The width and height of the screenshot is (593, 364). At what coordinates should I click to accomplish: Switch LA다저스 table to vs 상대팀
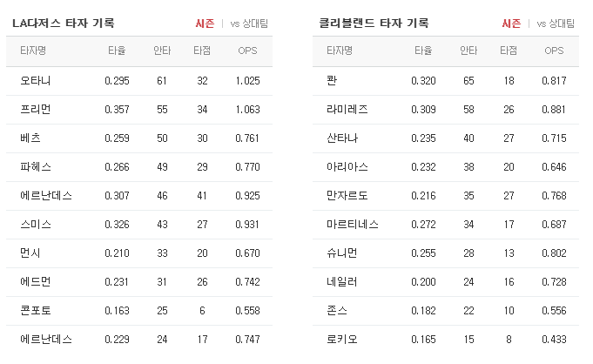[x=249, y=24]
